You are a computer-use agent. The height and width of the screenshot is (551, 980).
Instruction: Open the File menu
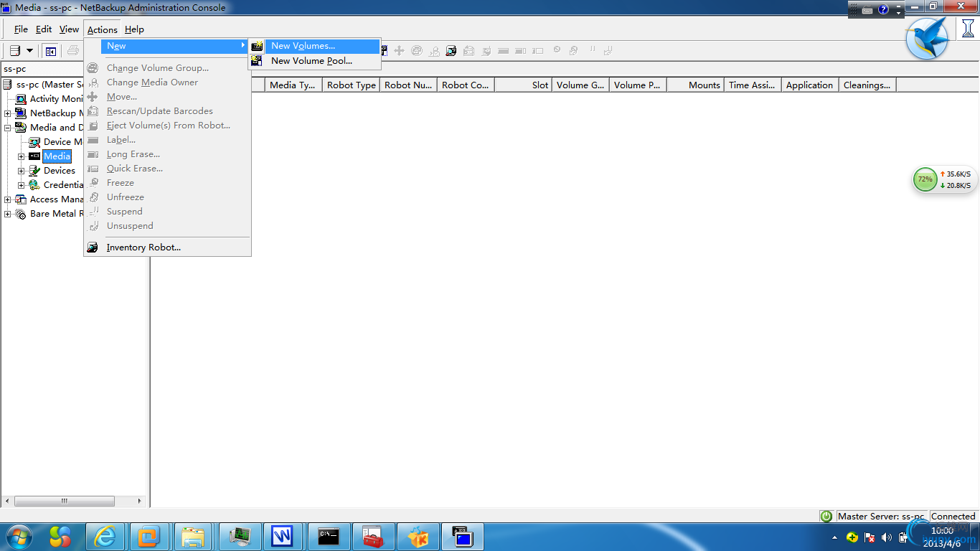tap(21, 29)
